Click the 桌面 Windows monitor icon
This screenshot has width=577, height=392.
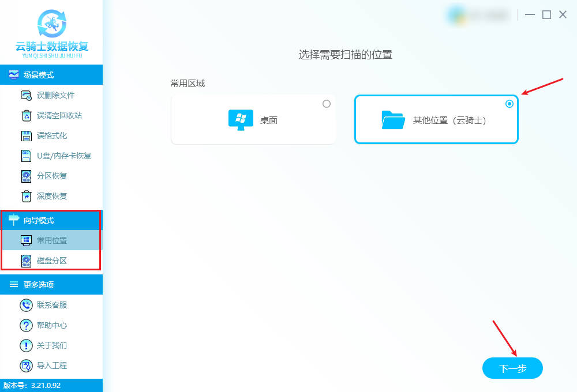coord(241,120)
